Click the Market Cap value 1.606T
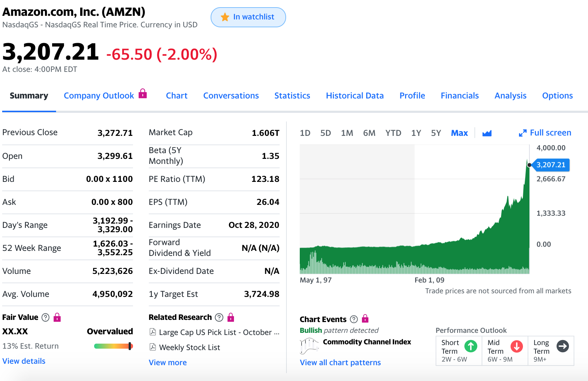The width and height of the screenshot is (588, 381). 265,133
